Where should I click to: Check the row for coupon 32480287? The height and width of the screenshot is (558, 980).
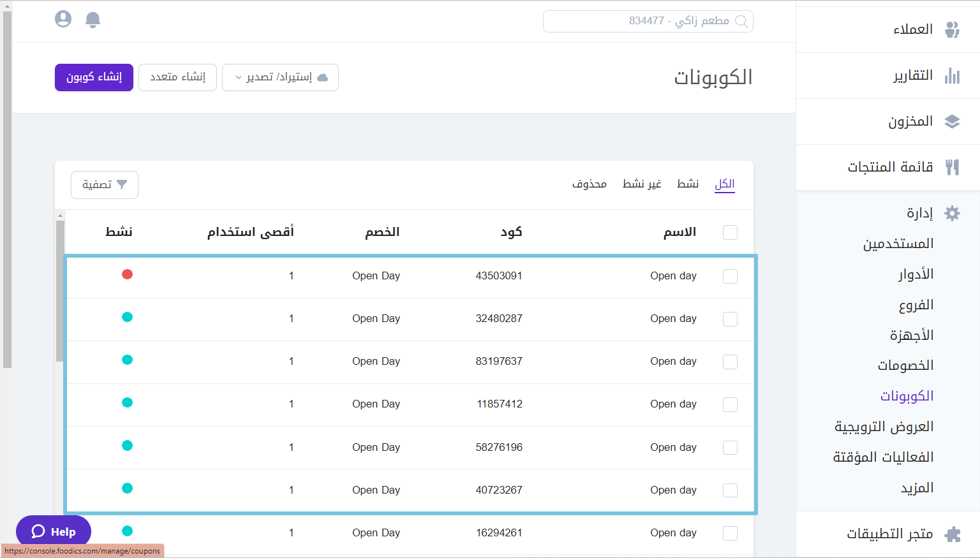click(x=730, y=319)
